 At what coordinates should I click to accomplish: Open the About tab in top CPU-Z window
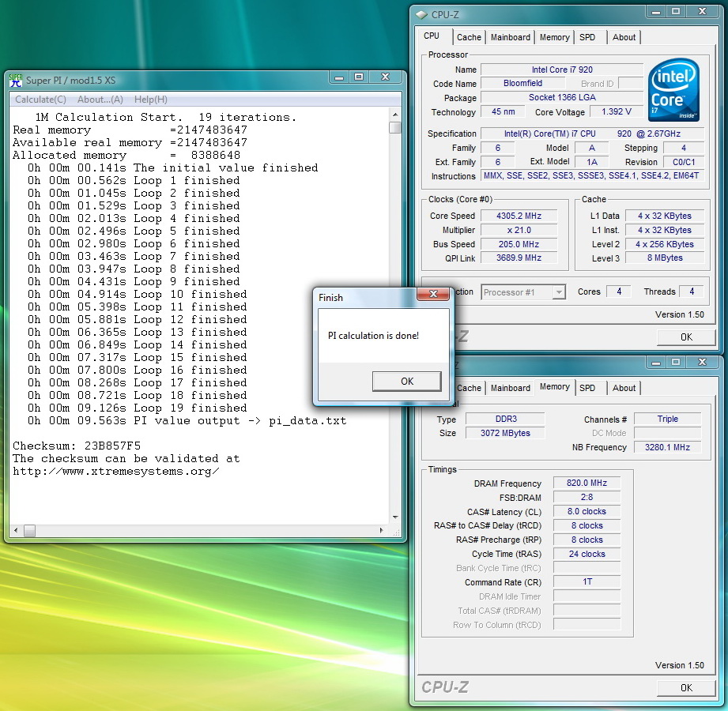(624, 37)
